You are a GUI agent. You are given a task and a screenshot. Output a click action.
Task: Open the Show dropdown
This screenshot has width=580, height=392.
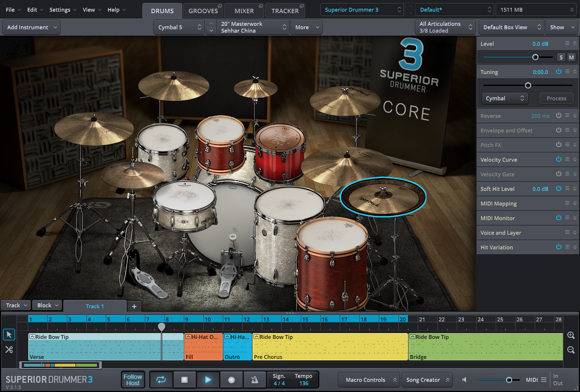[x=561, y=27]
